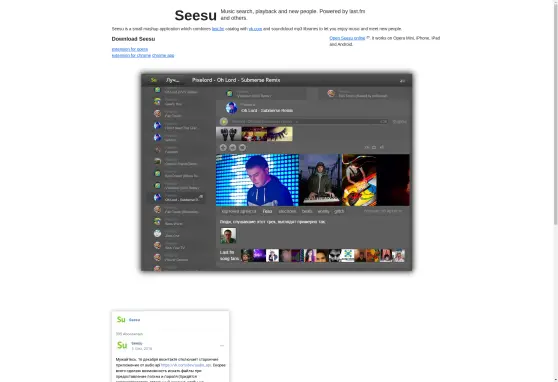Open the Seesu group name link in the widget

[x=134, y=320]
